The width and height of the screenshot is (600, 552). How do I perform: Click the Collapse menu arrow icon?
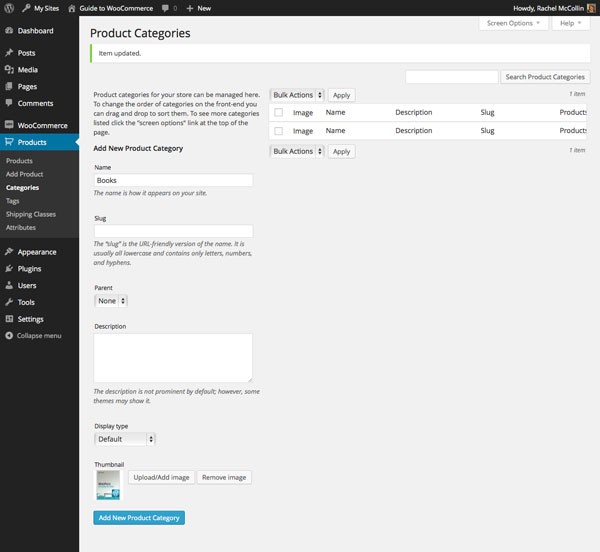(9, 335)
